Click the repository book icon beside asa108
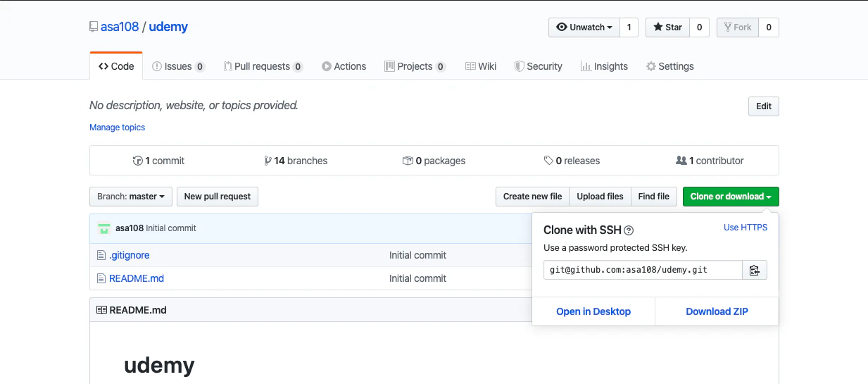This screenshot has width=868, height=384. [x=94, y=27]
